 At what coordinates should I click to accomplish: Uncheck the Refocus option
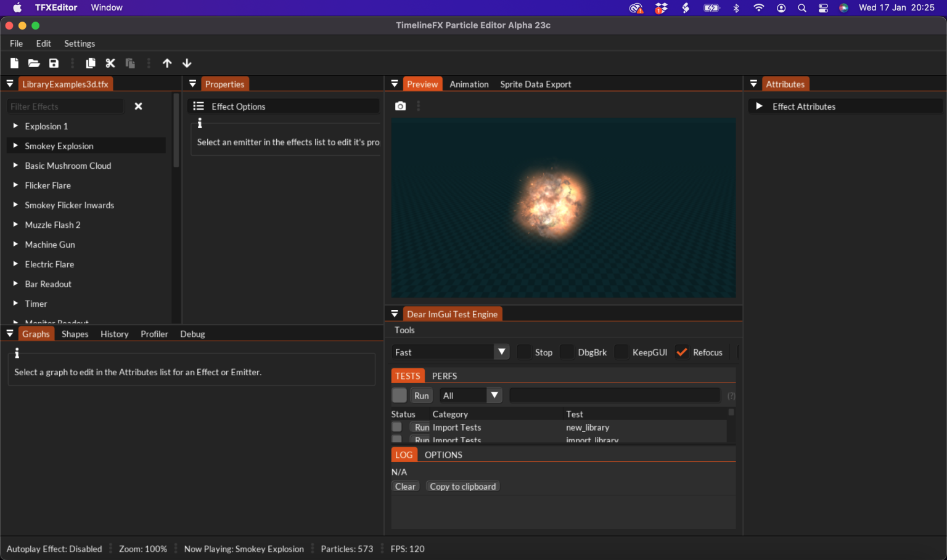pos(681,352)
